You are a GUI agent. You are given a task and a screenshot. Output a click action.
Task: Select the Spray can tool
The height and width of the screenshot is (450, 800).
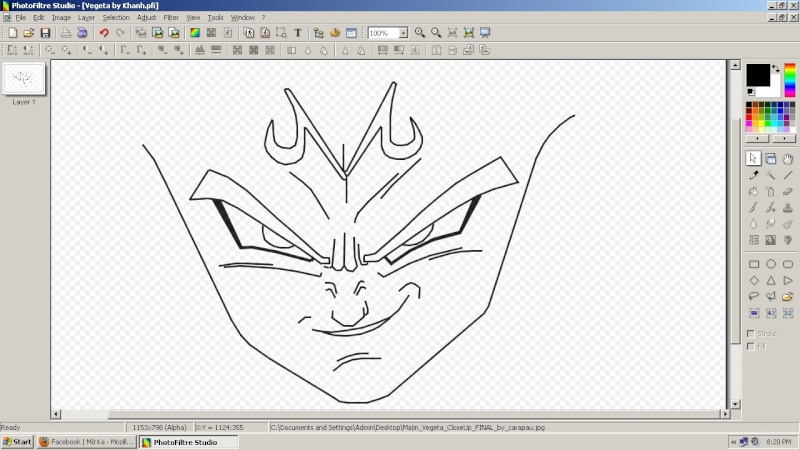771,191
